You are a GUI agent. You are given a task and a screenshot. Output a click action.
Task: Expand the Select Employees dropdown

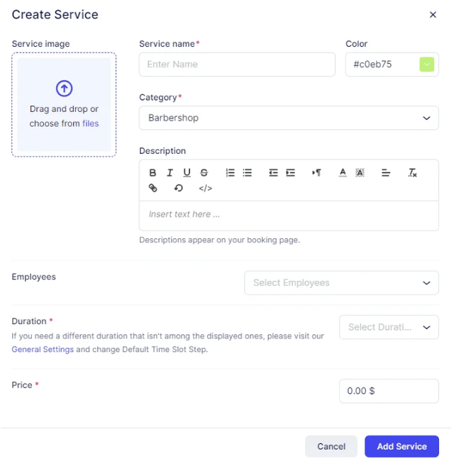[341, 283]
